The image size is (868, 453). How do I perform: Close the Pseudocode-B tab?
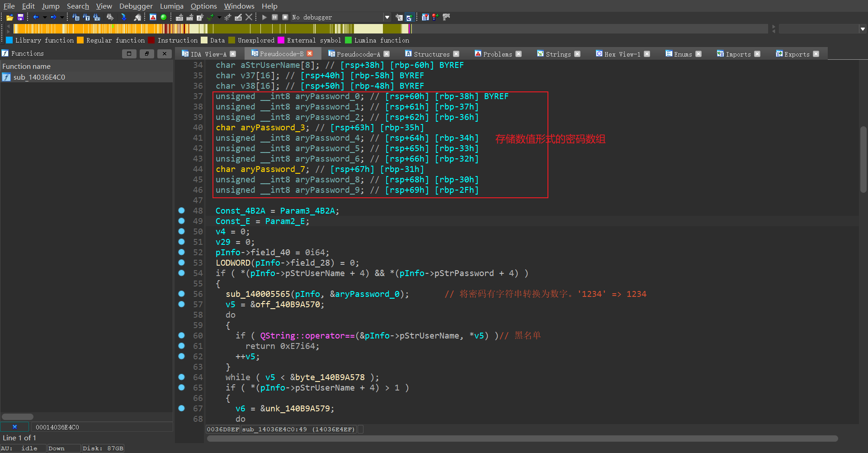tap(310, 53)
